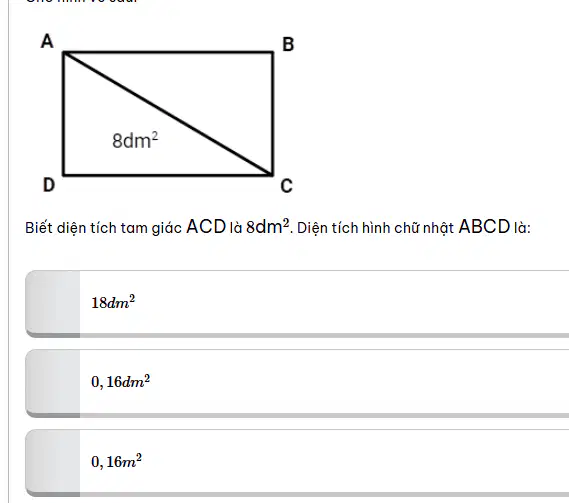The height and width of the screenshot is (503, 569).
Task: Click the 8dm² label inside triangle ACD
Action: pos(135,140)
